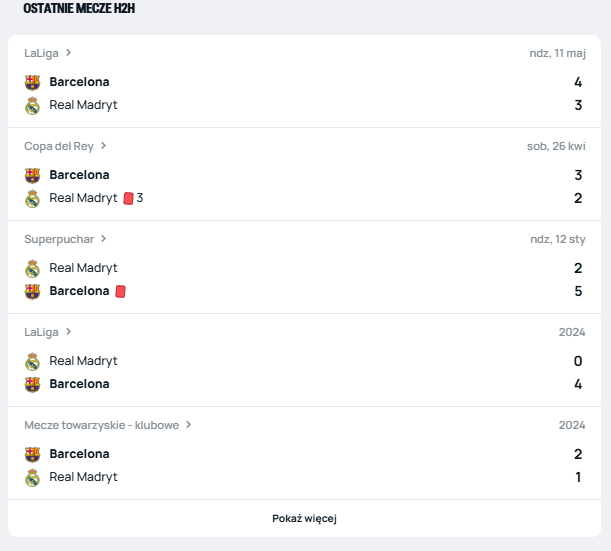This screenshot has height=551, width=611.
Task: Open Mecze towarzyskie - klubowe link
Action: (101, 425)
